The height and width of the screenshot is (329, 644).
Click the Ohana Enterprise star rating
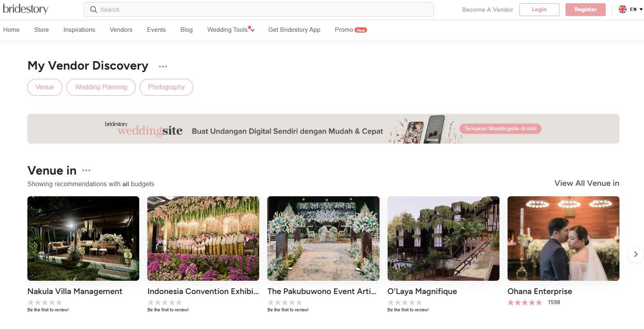[524, 302]
